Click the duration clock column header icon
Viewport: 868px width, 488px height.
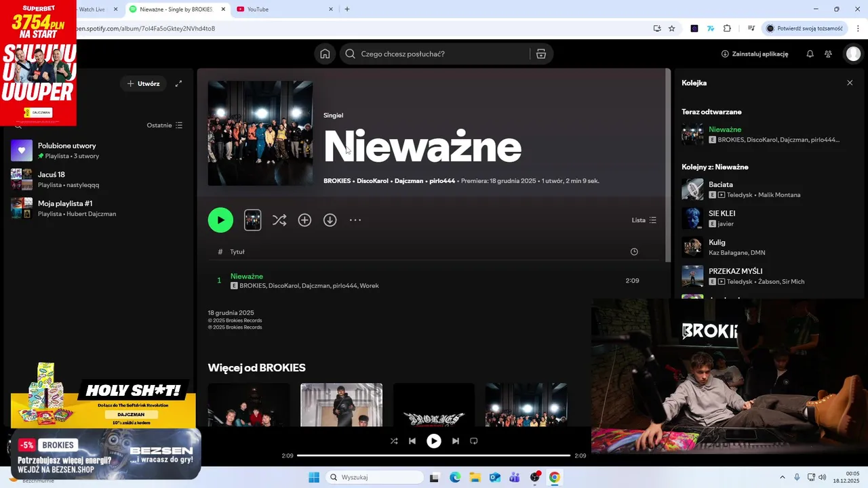tap(634, 251)
